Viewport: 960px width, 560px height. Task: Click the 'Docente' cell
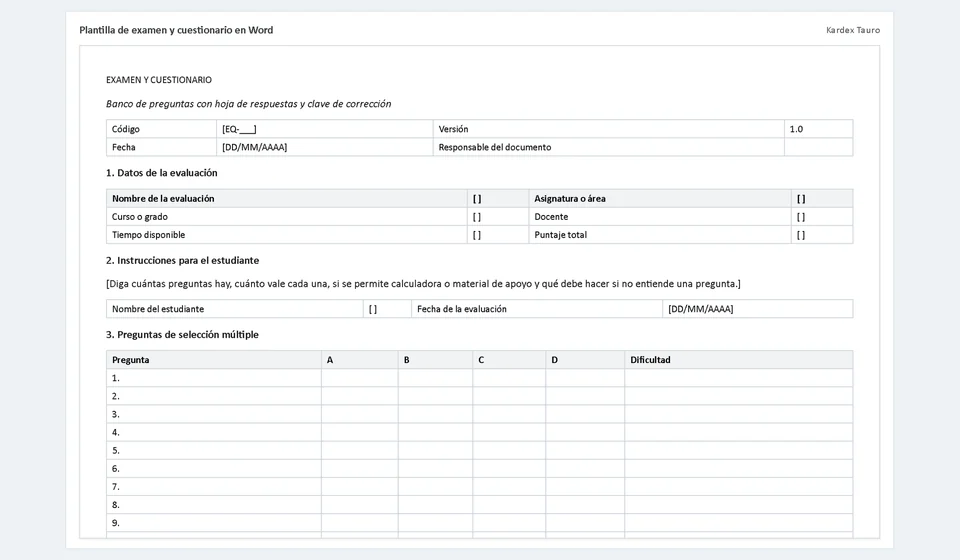(x=660, y=217)
